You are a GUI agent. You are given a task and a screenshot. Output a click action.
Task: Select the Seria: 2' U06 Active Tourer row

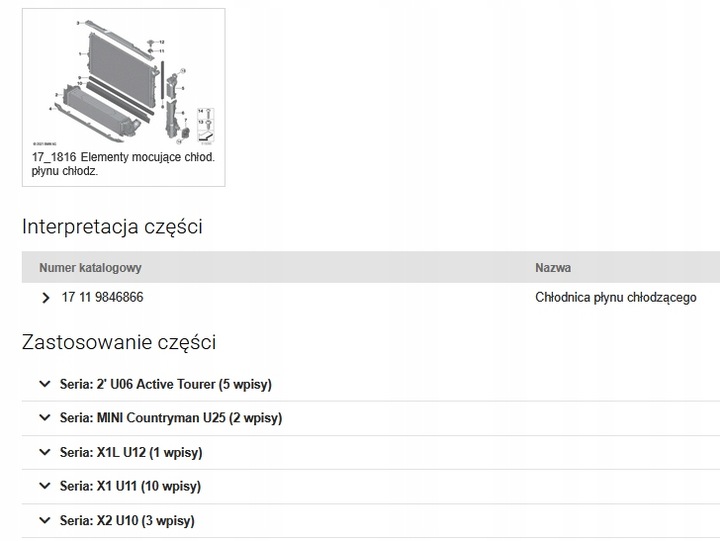pos(166,384)
